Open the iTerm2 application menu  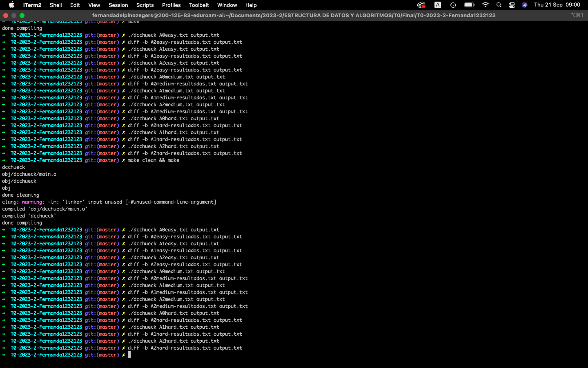pyautogui.click(x=32, y=5)
